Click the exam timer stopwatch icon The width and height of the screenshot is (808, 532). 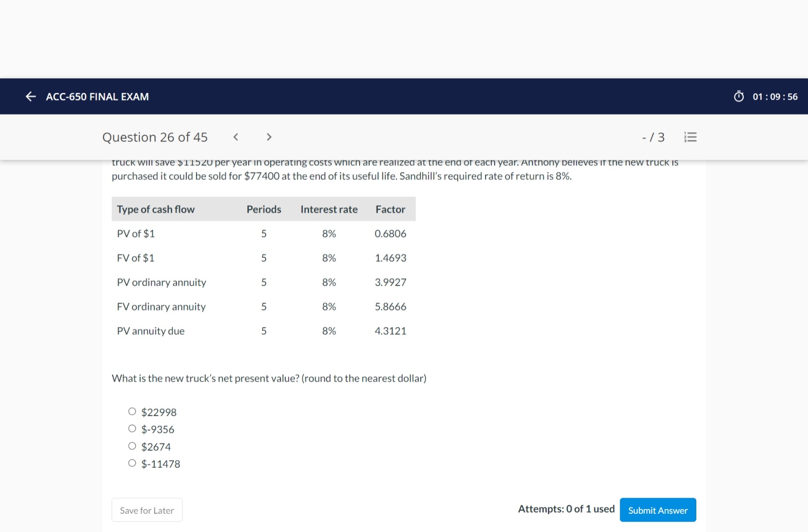(739, 97)
